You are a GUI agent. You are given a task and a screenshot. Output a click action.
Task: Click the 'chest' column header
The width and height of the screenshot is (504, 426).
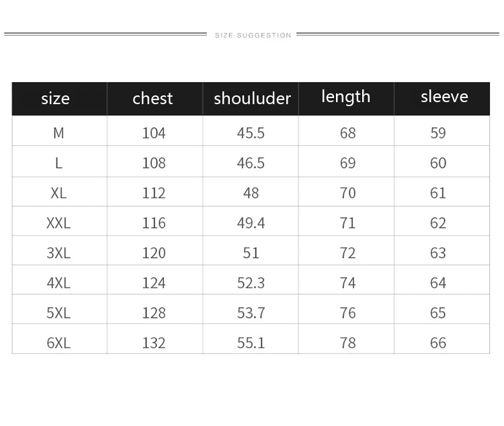click(153, 99)
